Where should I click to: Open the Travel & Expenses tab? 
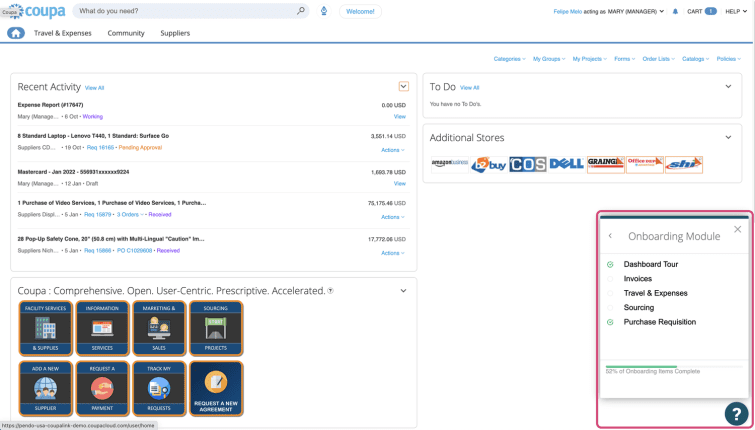63,33
